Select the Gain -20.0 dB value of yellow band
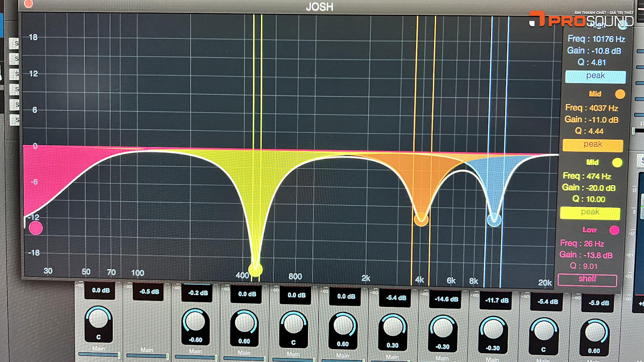The height and width of the screenshot is (362, 644). [x=589, y=188]
